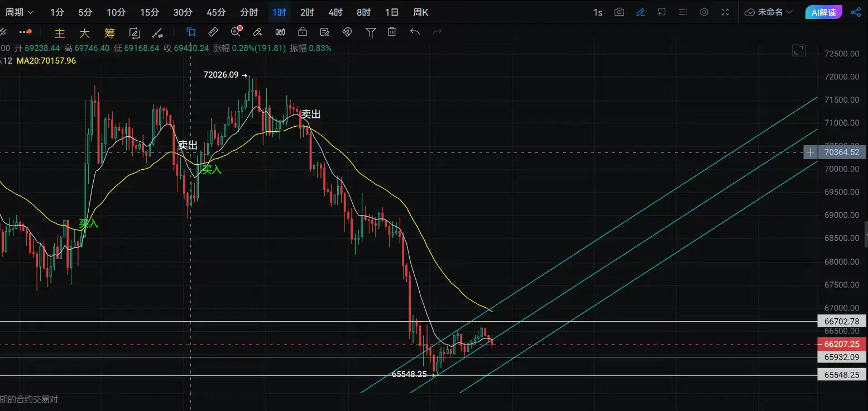The image size is (868, 411).
Task: Toggle the 筹 chip distribution indicator
Action: [x=109, y=33]
